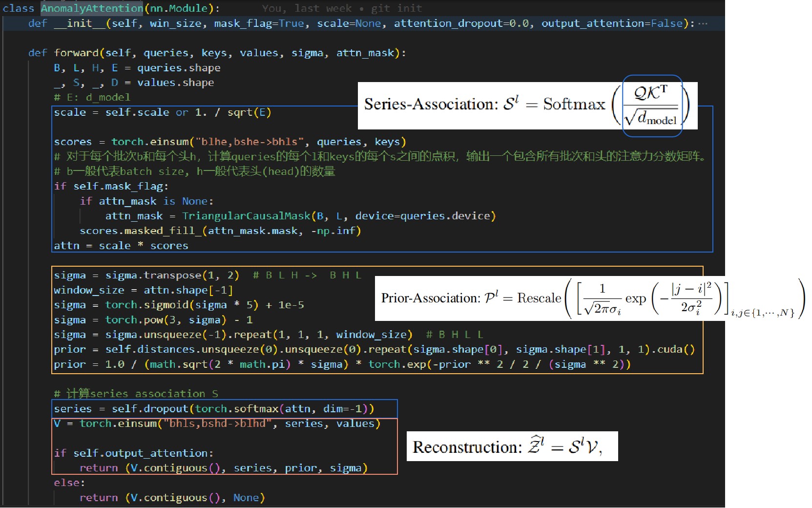This screenshot has height=508, width=812.
Task: Click the Reconstruction formula image
Action: pos(512,446)
